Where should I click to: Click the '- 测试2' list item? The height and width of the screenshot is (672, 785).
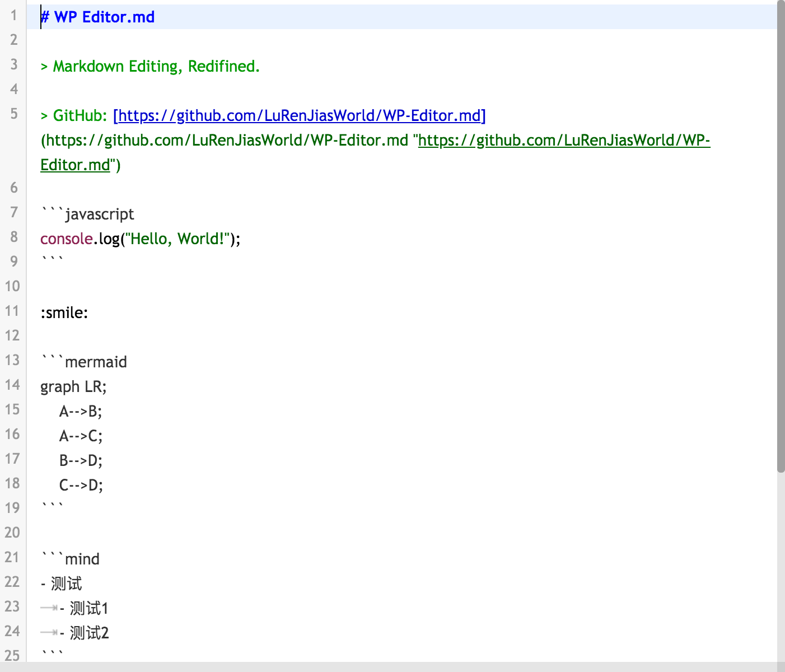[x=84, y=633]
